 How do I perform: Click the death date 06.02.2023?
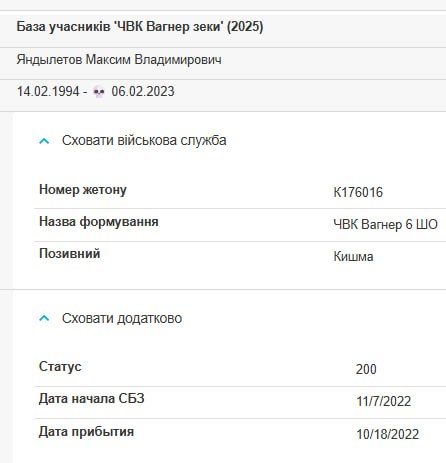click(x=143, y=92)
